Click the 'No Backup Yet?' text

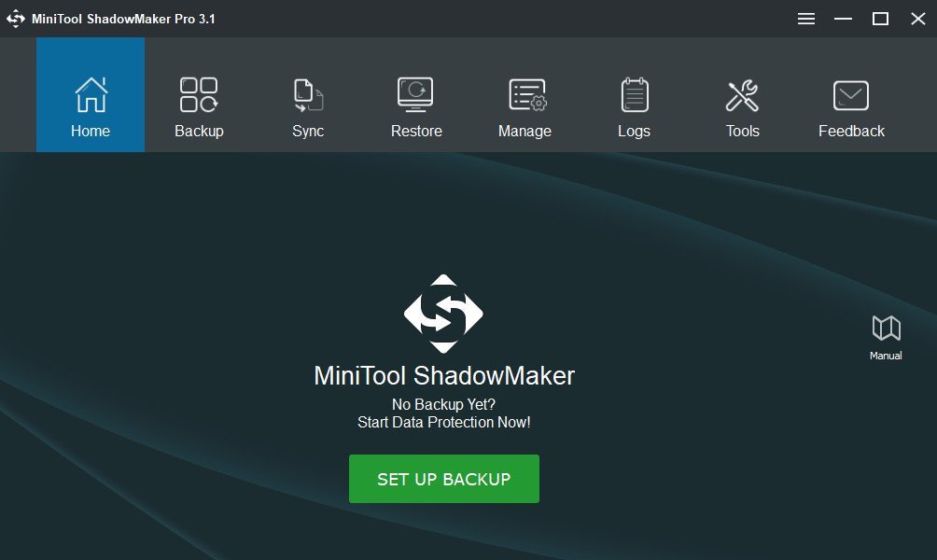(x=443, y=405)
